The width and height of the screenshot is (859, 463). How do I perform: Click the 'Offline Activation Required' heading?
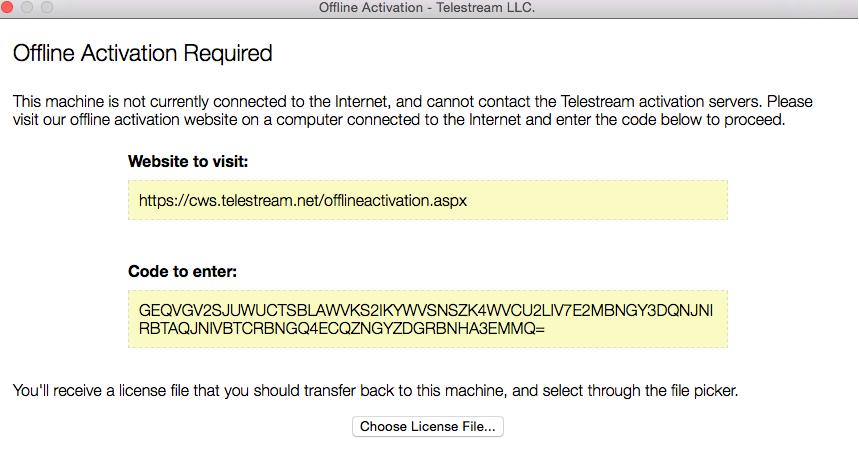pyautogui.click(x=142, y=53)
